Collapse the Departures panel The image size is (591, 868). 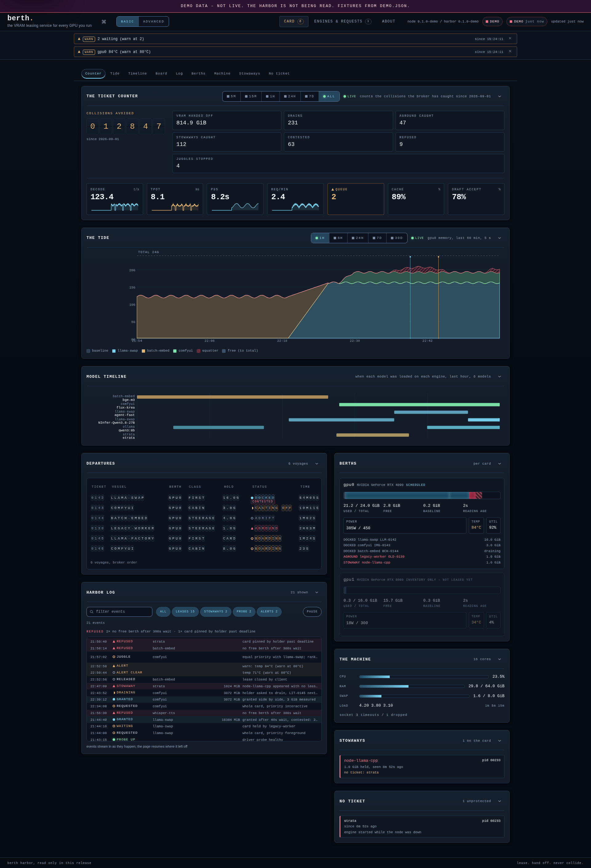pos(317,463)
